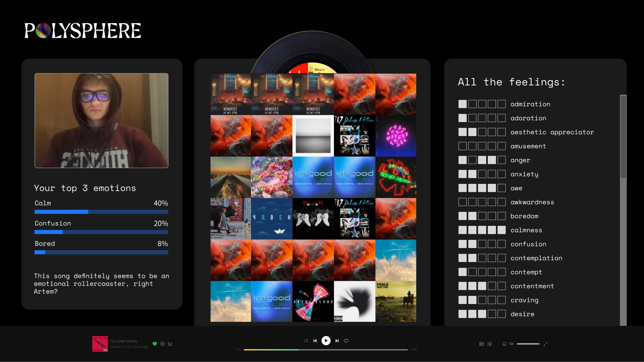
Task: Open the play queue icon
Action: tap(489, 344)
